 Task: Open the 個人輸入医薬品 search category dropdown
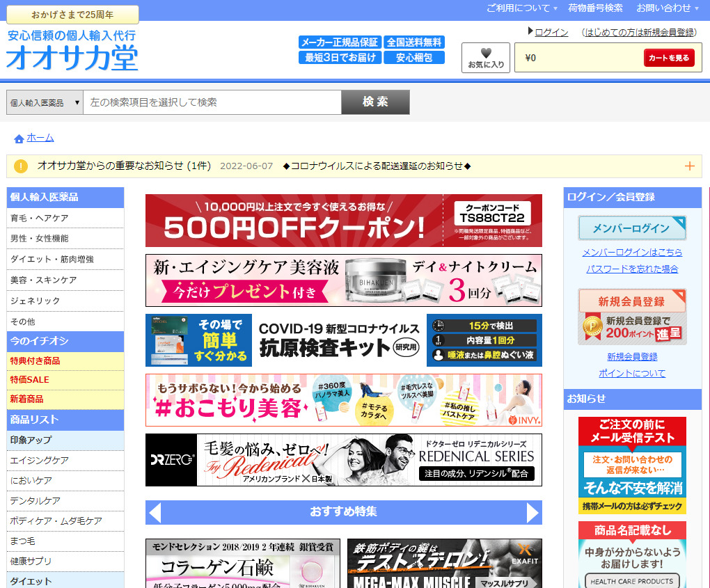coord(45,102)
